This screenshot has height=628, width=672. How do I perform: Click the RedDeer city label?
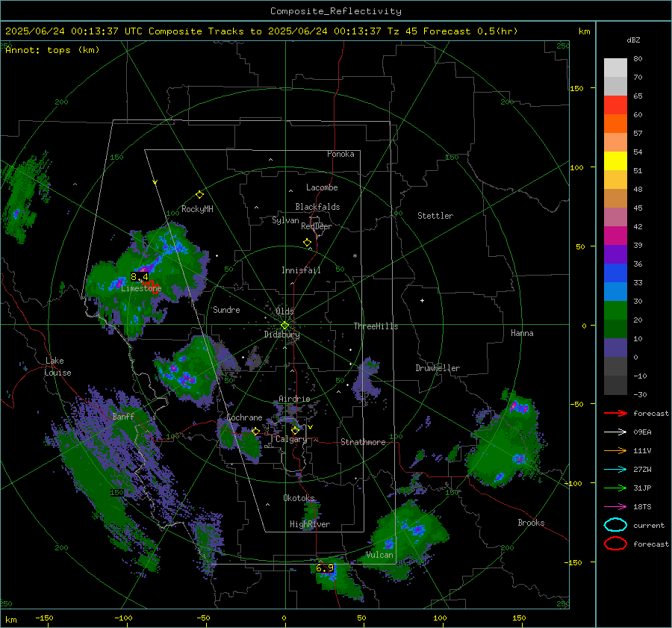click(x=317, y=226)
